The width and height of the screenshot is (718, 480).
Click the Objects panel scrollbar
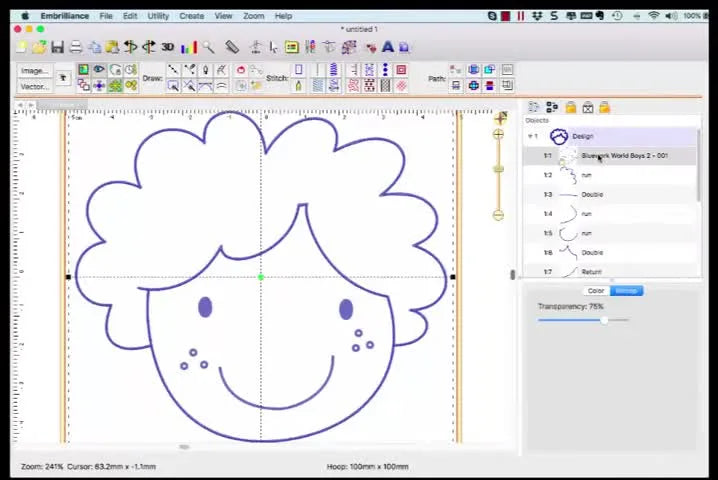698,165
